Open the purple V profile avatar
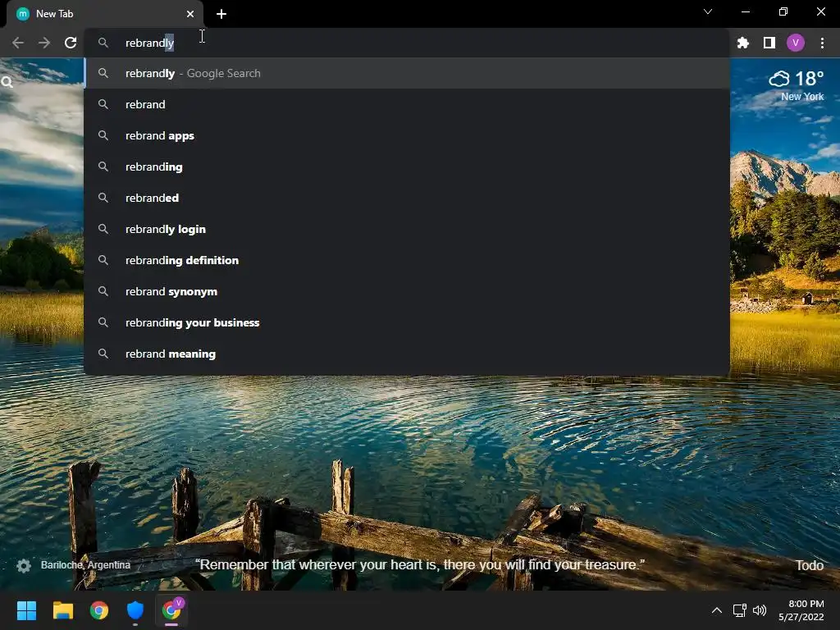The image size is (840, 630). pos(796,43)
